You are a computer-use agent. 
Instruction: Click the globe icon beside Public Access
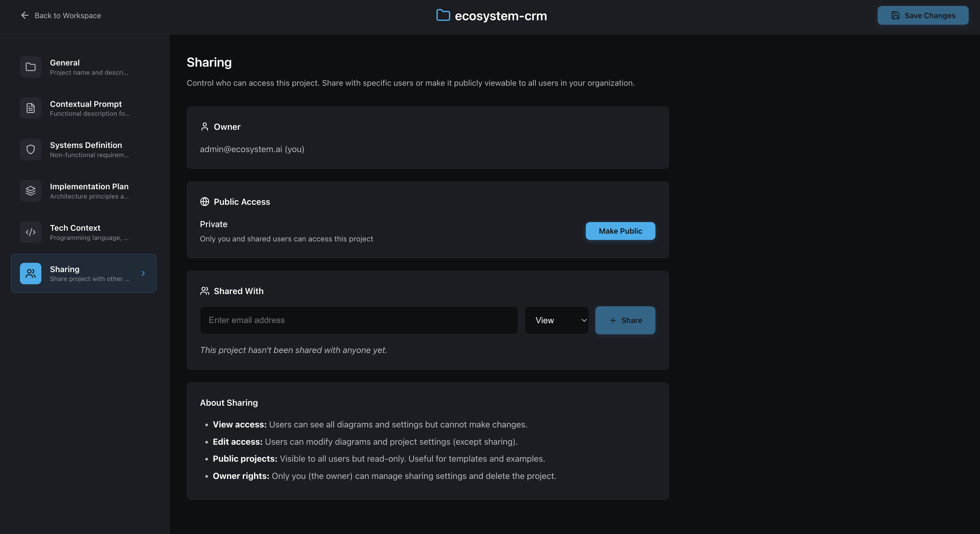pos(205,202)
